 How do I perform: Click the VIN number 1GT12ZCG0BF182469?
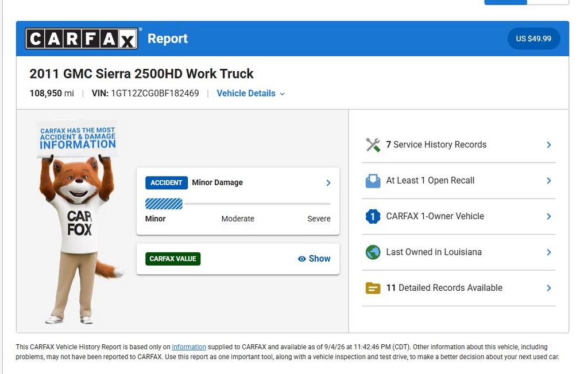coord(155,93)
